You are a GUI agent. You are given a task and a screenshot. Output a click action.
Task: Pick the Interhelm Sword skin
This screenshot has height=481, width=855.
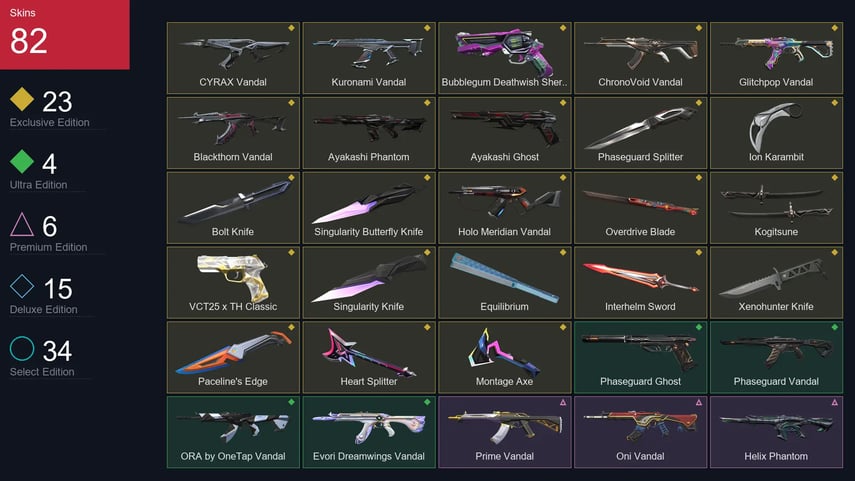(640, 282)
